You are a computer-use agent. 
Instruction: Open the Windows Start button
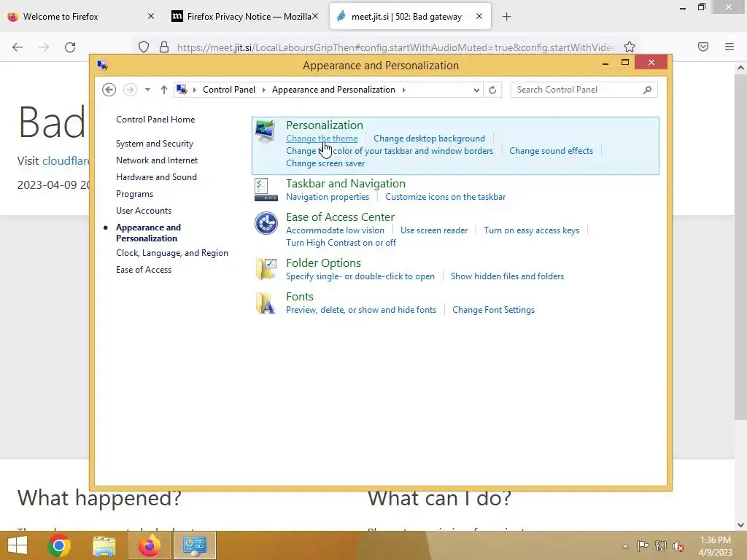click(18, 545)
